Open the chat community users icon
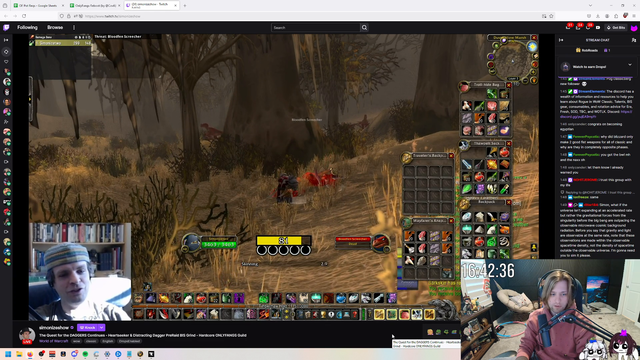This screenshot has width=640, height=360. click(633, 40)
